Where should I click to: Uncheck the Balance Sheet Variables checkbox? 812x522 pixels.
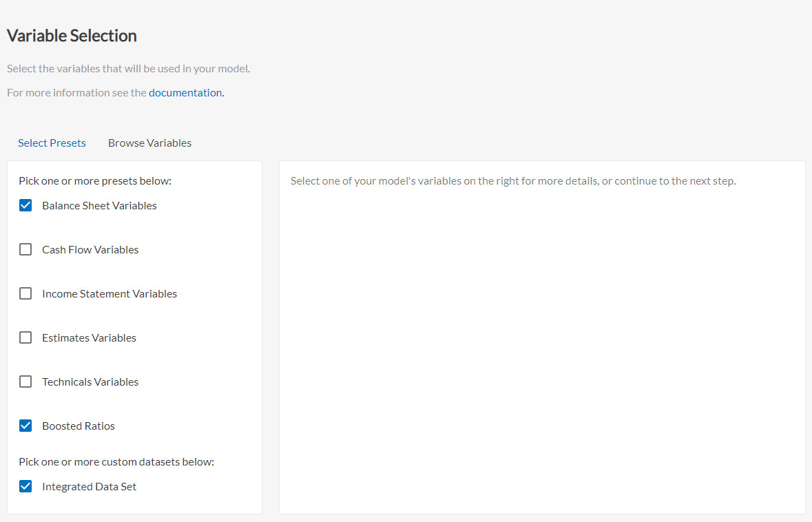click(x=25, y=206)
